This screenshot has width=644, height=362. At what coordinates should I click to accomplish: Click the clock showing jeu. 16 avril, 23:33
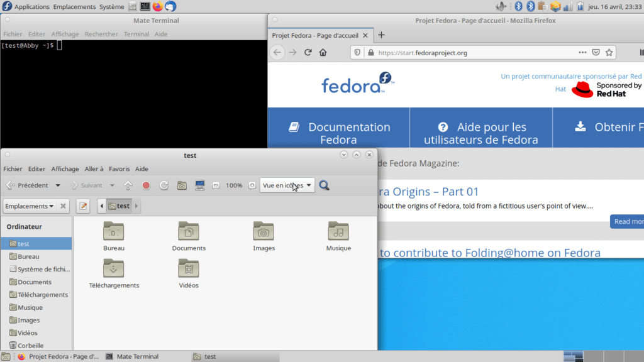click(x=615, y=6)
